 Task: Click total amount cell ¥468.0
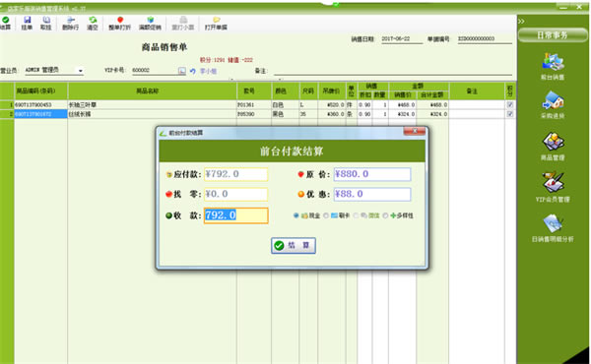432,104
